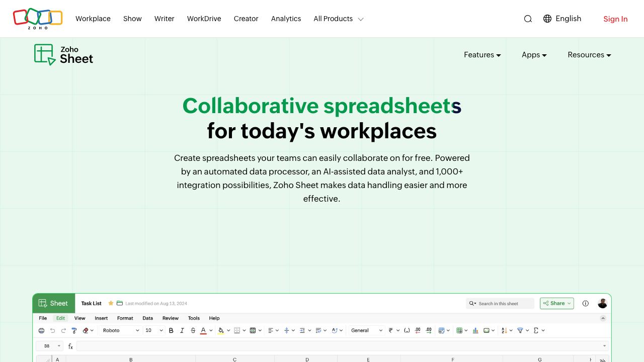
Task: Click the undo arrow in the toolbar
Action: pyautogui.click(x=52, y=330)
